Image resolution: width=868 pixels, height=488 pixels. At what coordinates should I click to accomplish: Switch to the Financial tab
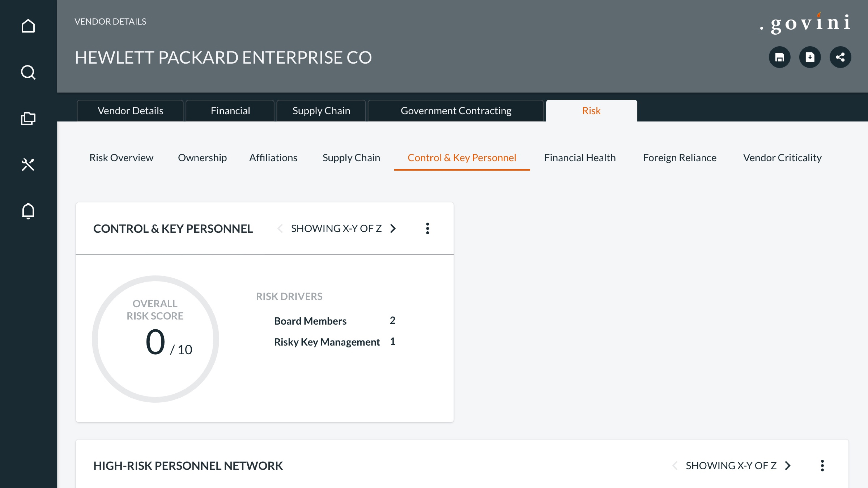(230, 110)
